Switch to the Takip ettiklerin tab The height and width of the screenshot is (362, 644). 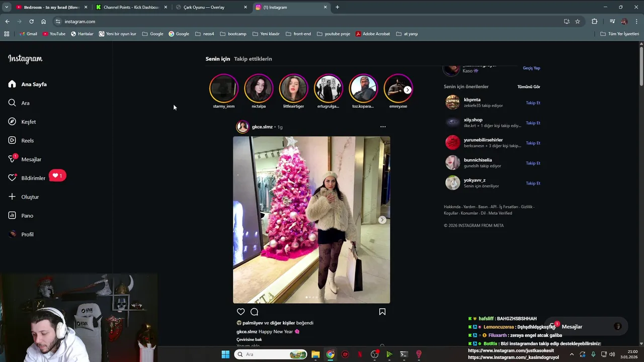tap(253, 59)
